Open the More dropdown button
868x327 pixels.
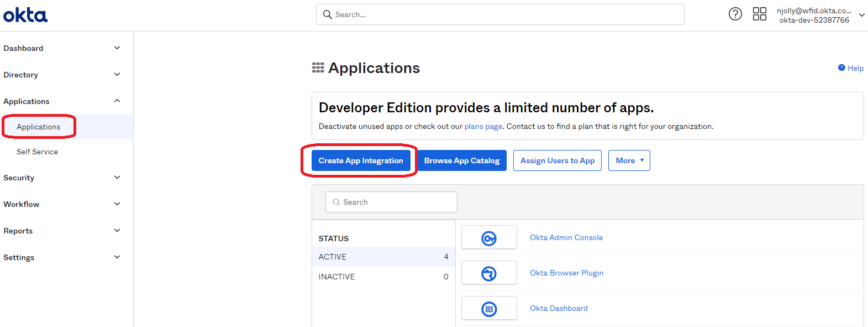point(629,160)
